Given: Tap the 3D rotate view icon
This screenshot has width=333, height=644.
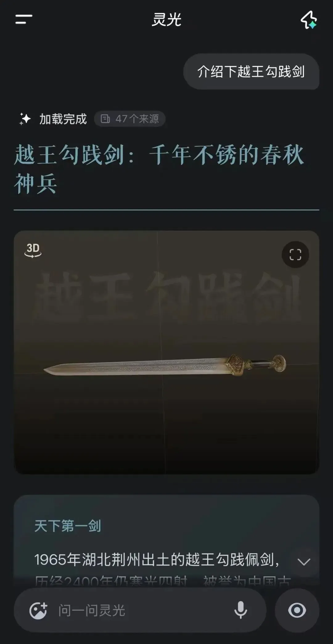Looking at the screenshot, I should click(x=33, y=250).
